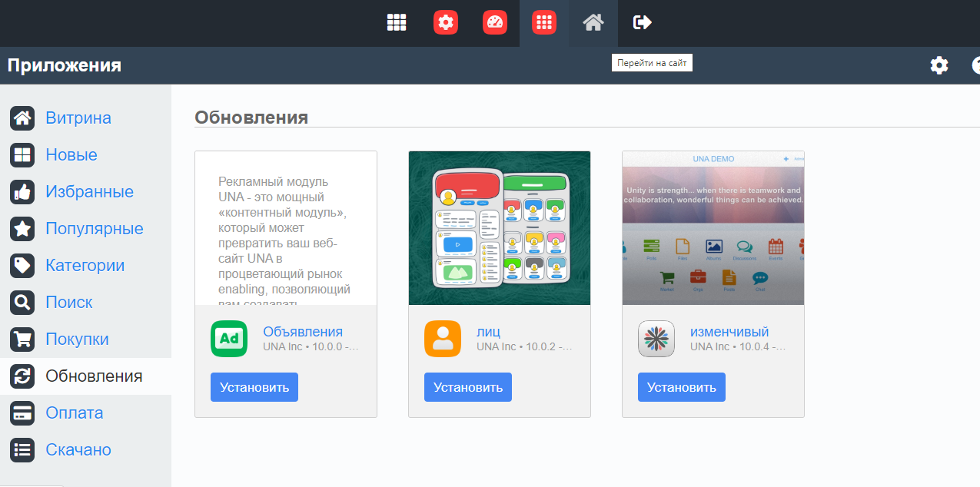Viewport: 980px width, 487px height.
Task: Open the red dashboard gauge icon
Action: [495, 23]
